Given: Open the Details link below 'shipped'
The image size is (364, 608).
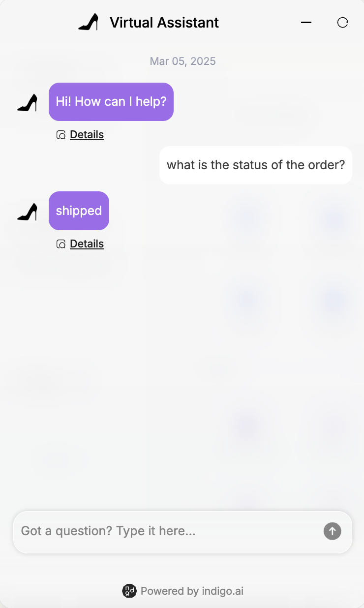Looking at the screenshot, I should pos(87,244).
